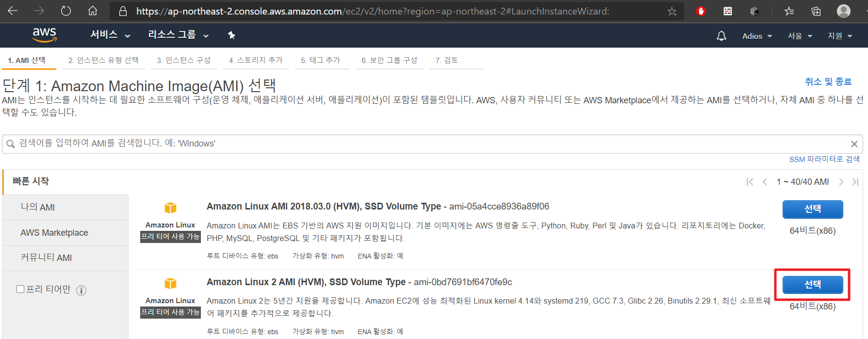Open the browser collections icon

click(816, 11)
